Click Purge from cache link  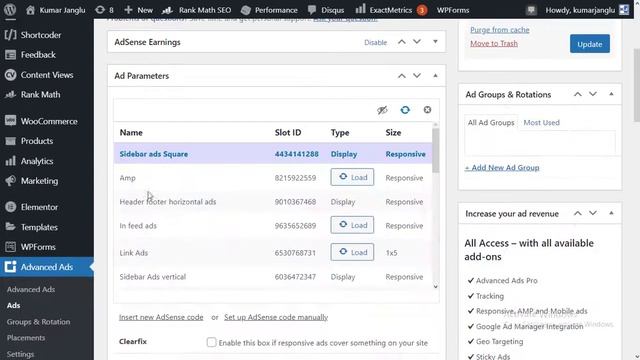click(500, 30)
